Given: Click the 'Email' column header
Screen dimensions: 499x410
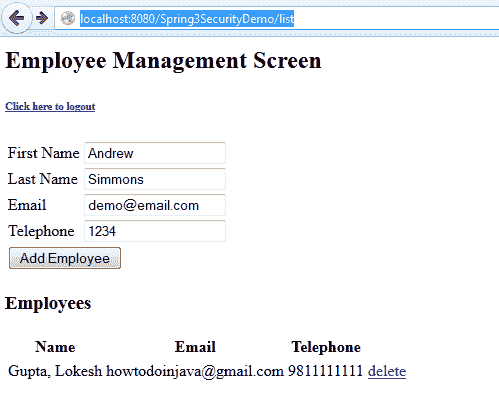Looking at the screenshot, I should (x=195, y=347).
